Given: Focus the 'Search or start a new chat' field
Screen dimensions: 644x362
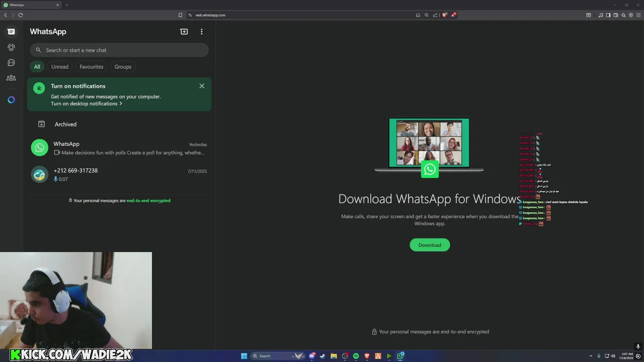Looking at the screenshot, I should 119,50.
